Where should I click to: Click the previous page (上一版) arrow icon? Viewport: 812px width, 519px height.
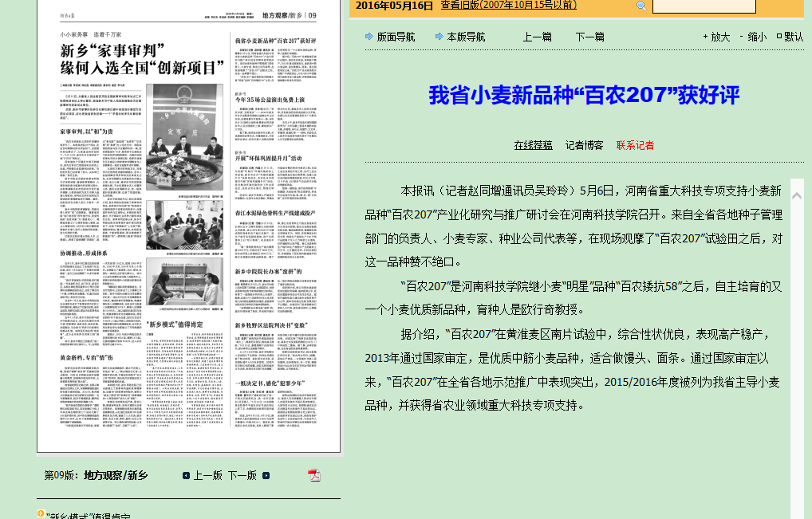pos(186,476)
